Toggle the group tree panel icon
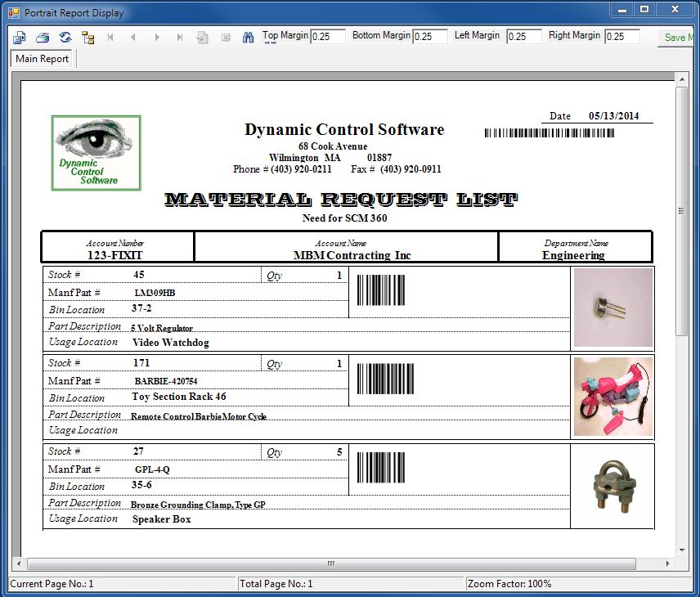Screen dimensions: 700x597 coord(88,38)
